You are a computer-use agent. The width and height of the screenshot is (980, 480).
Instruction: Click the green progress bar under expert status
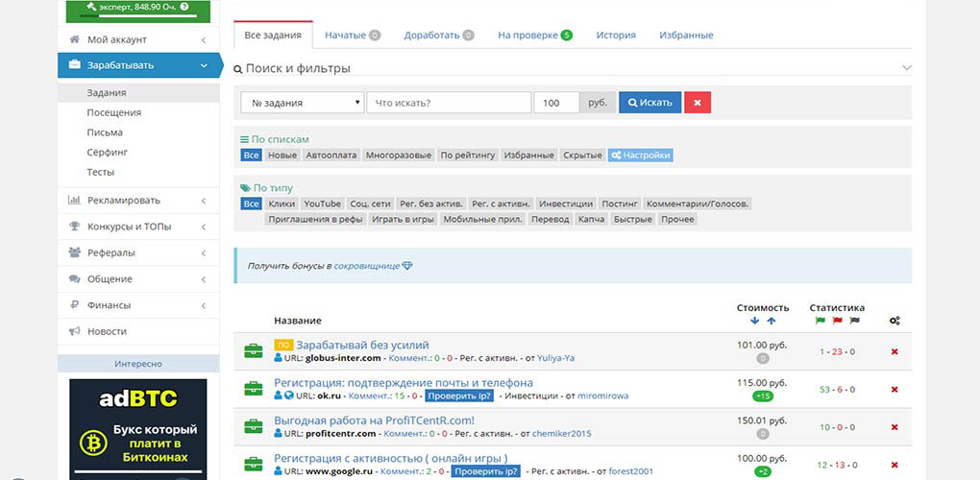(137, 16)
